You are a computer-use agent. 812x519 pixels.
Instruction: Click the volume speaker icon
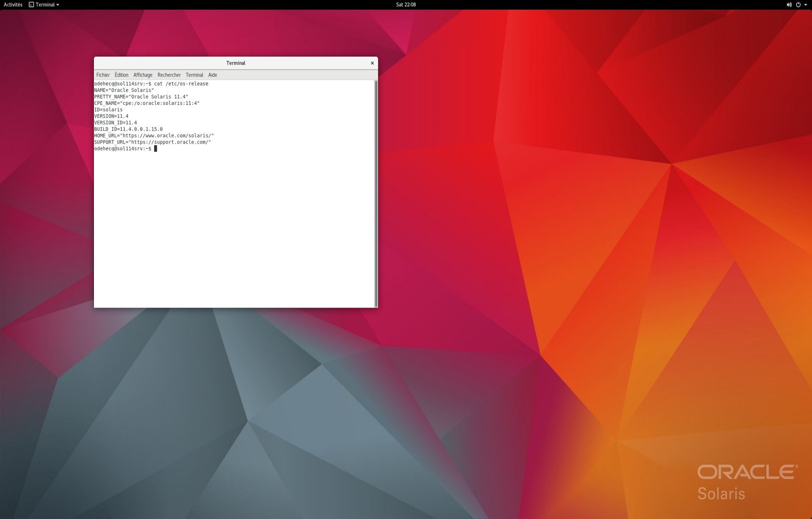click(789, 5)
